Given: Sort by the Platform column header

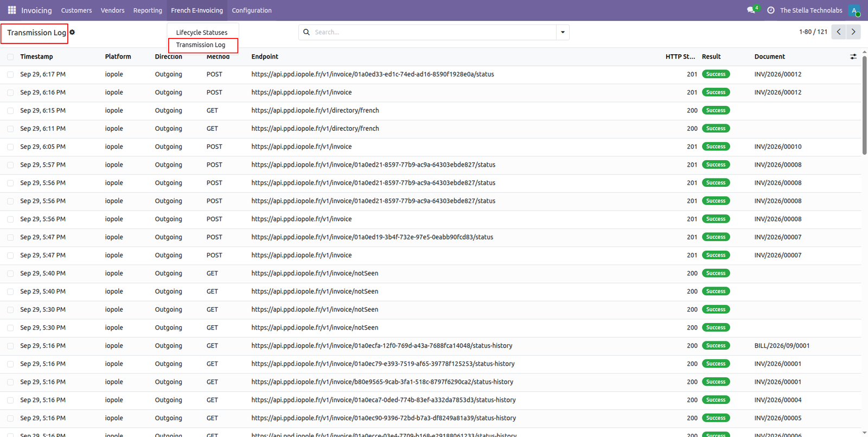Looking at the screenshot, I should pyautogui.click(x=118, y=56).
